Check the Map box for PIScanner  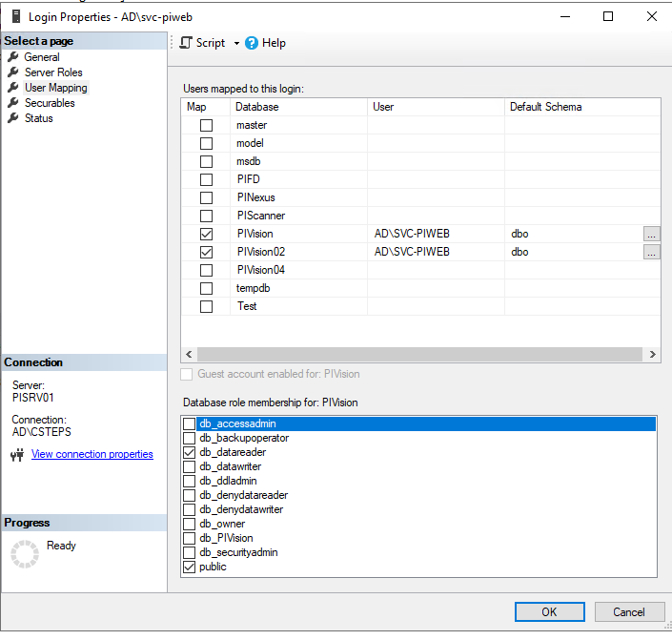coord(206,216)
